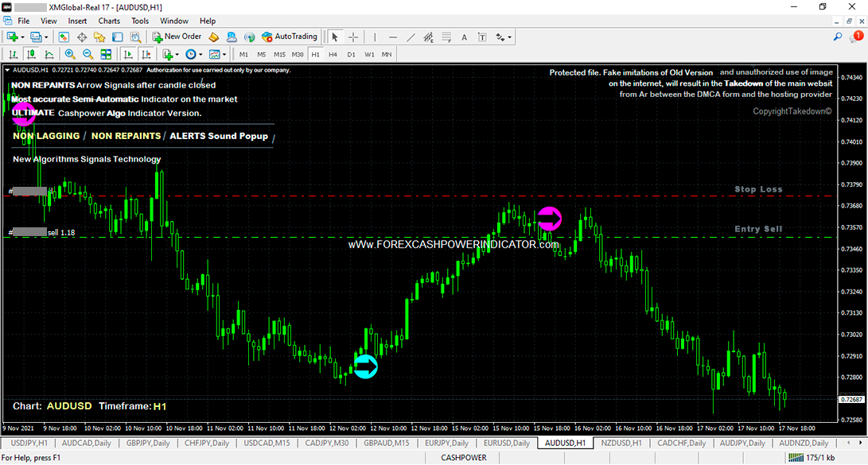Open the Profiles toolbar icon
Viewport: 868px width, 465px height.
[36, 37]
